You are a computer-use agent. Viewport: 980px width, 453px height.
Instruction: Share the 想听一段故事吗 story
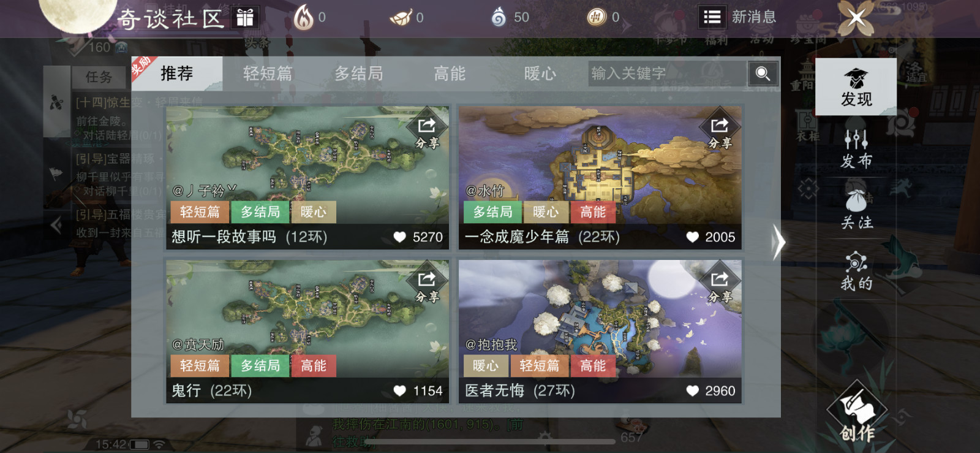(x=427, y=132)
